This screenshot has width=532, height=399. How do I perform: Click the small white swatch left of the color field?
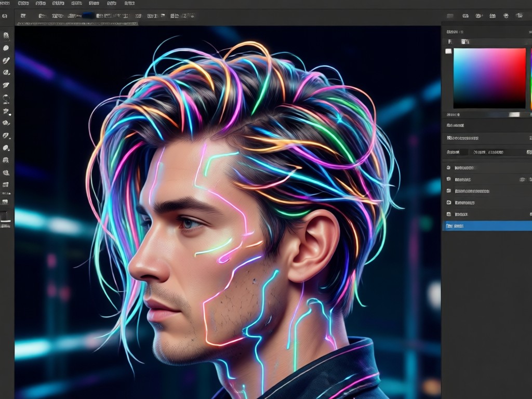point(448,51)
